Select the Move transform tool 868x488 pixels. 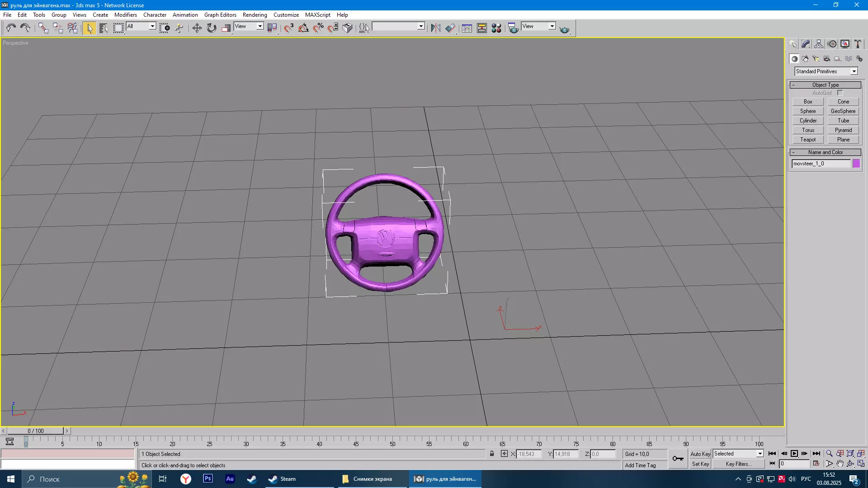pyautogui.click(x=197, y=28)
